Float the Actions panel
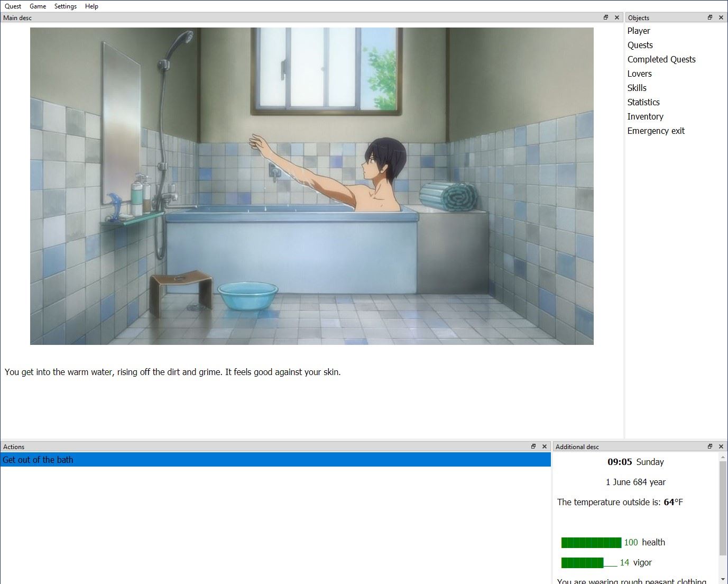The width and height of the screenshot is (728, 584). tap(533, 446)
